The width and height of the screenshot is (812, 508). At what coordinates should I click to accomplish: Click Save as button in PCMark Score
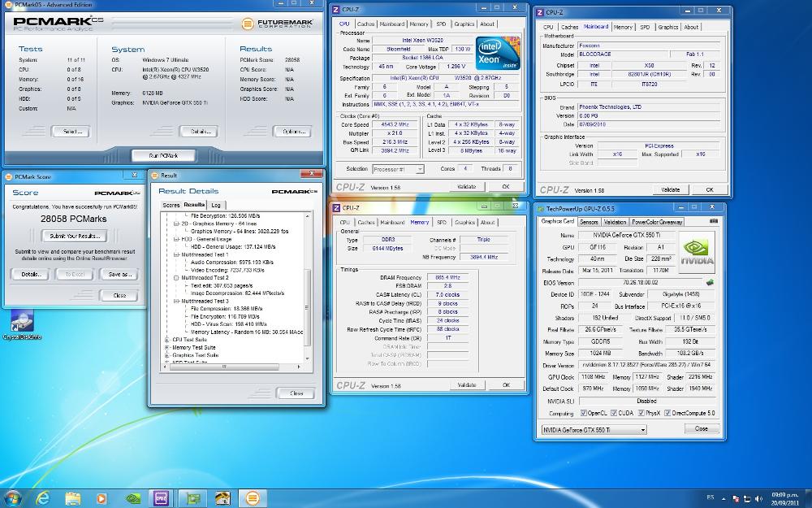(119, 274)
